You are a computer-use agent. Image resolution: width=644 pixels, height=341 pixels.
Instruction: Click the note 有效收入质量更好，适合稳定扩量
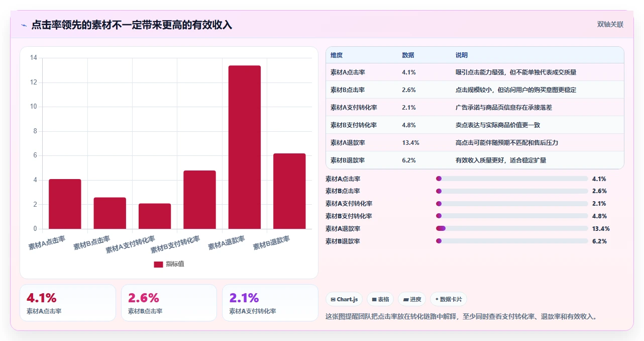tap(501, 160)
